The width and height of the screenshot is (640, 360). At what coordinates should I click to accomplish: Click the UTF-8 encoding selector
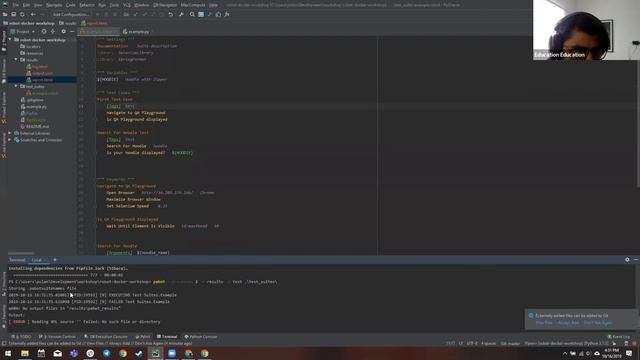(x=472, y=344)
